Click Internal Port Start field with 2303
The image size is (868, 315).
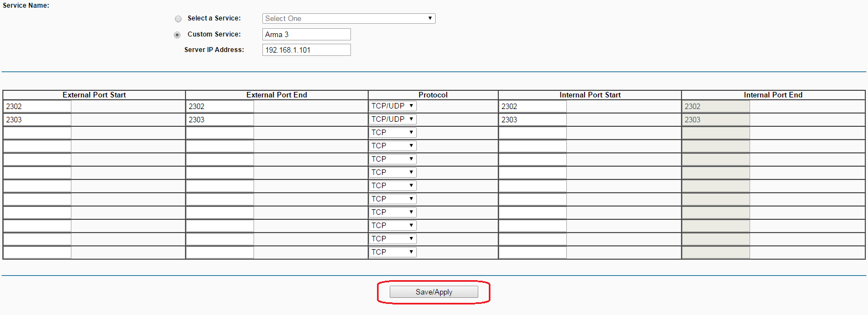[x=533, y=120]
